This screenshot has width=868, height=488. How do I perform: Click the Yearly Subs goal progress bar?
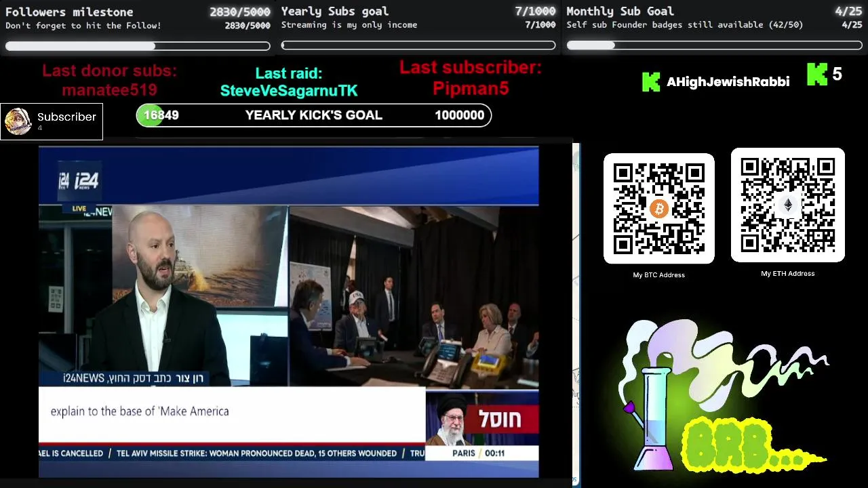pyautogui.click(x=418, y=46)
